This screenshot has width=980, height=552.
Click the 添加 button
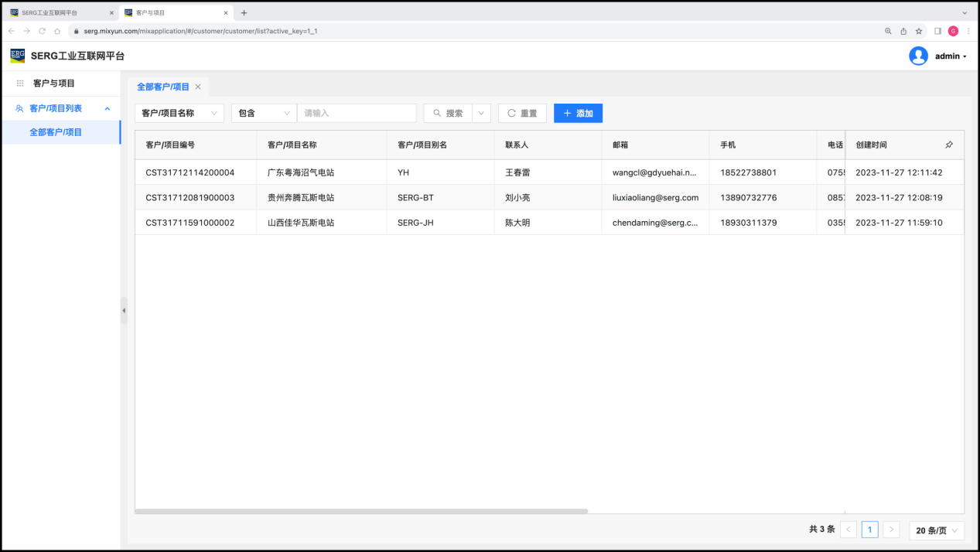click(578, 113)
